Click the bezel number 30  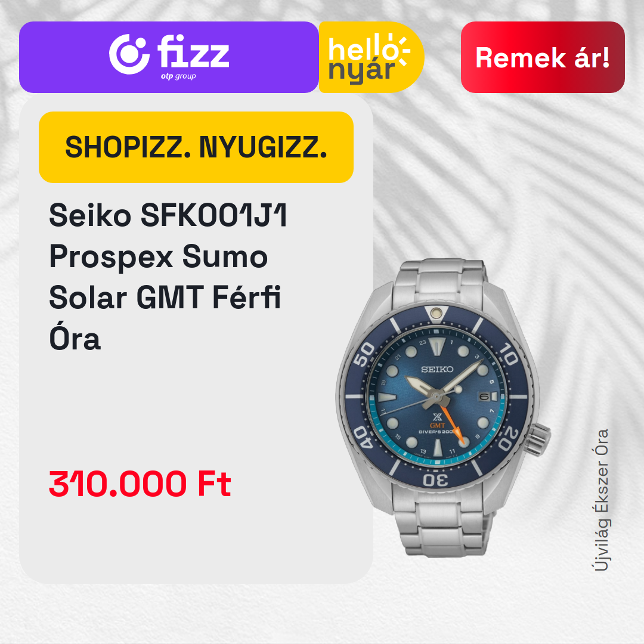point(436,480)
